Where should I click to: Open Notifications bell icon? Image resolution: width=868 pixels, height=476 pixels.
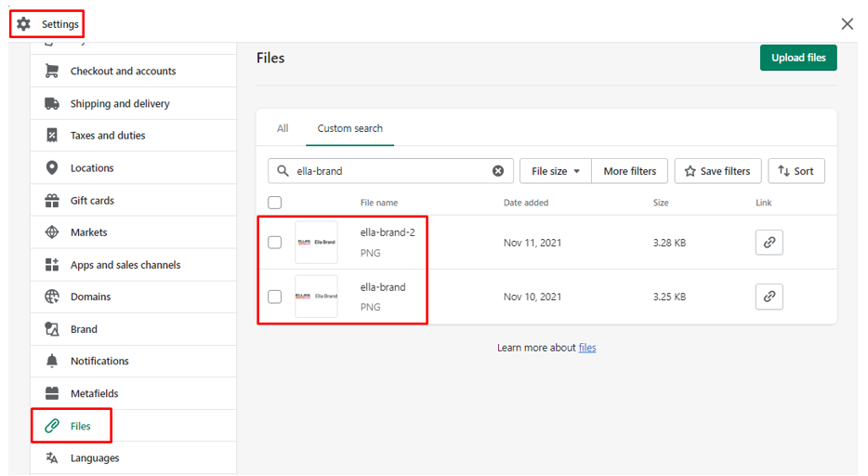coord(52,361)
